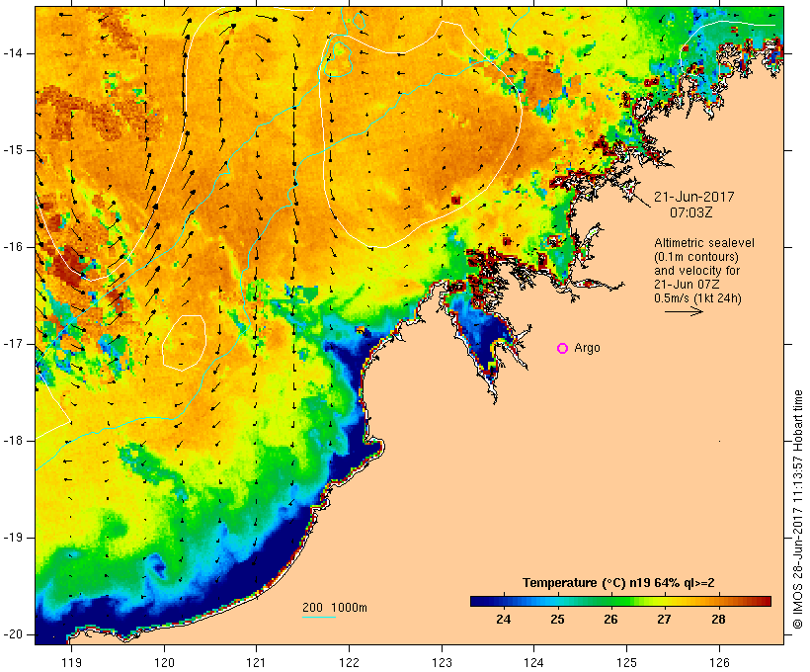Click the latitude label '-16'
The width and height of the screenshot is (810, 672).
point(12,247)
